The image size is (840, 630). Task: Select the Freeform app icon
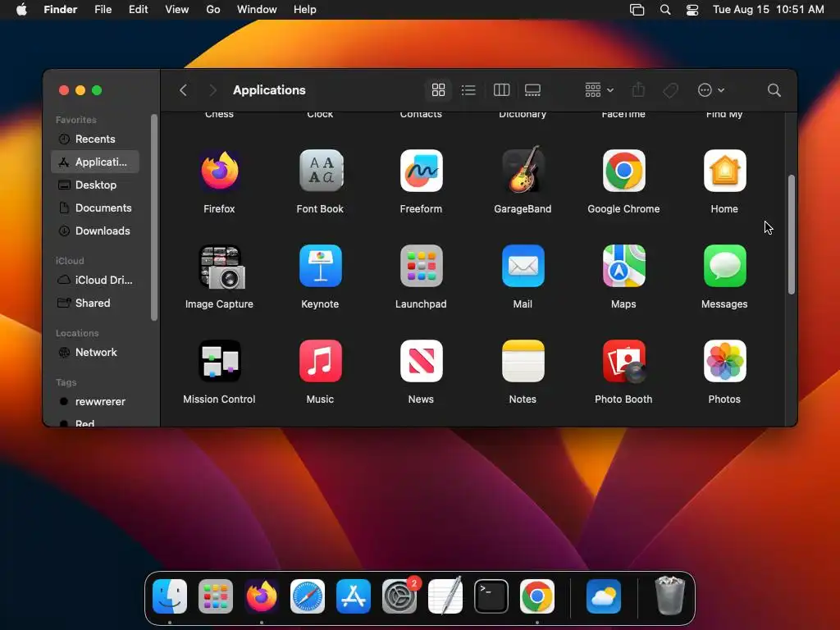click(x=421, y=171)
